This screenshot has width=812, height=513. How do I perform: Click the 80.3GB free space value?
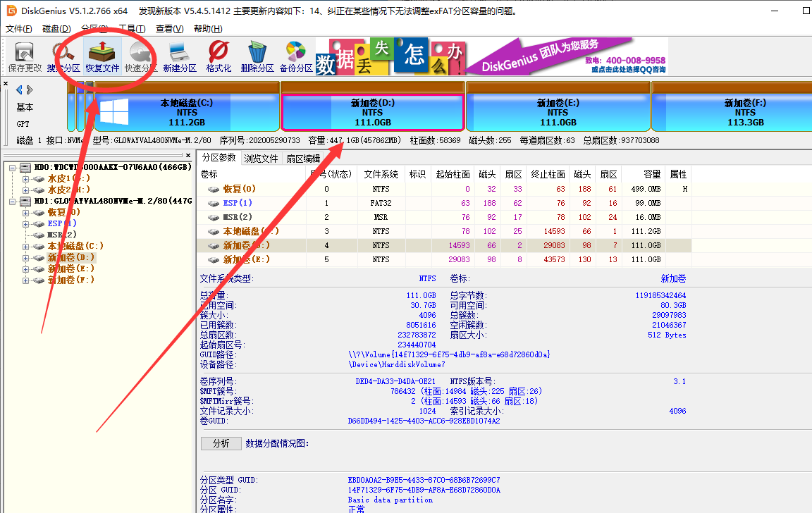coord(673,305)
